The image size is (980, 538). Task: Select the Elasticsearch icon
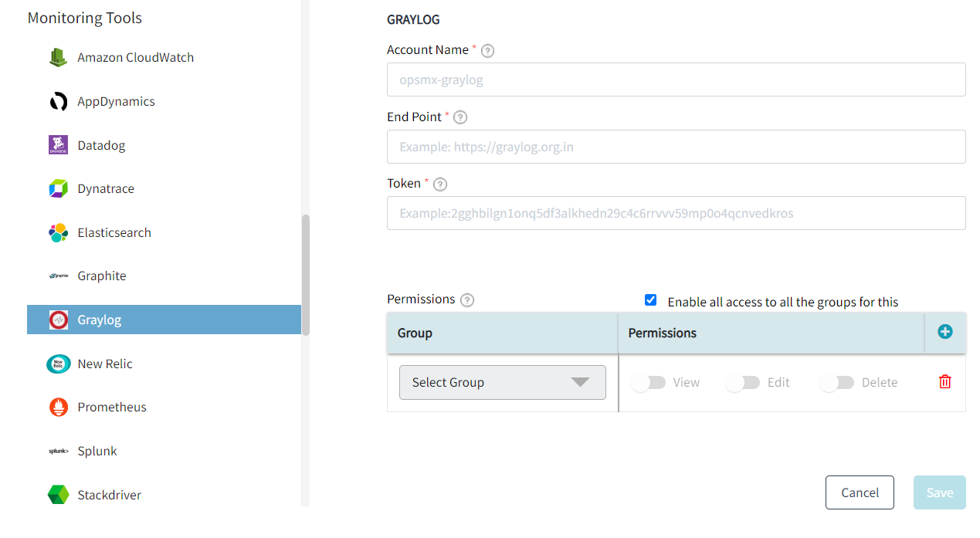pos(58,232)
